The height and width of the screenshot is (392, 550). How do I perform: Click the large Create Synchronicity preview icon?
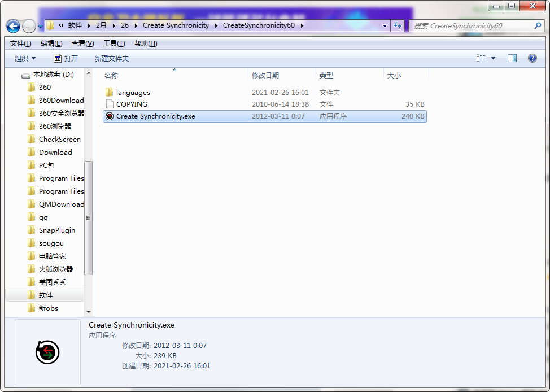pos(47,352)
